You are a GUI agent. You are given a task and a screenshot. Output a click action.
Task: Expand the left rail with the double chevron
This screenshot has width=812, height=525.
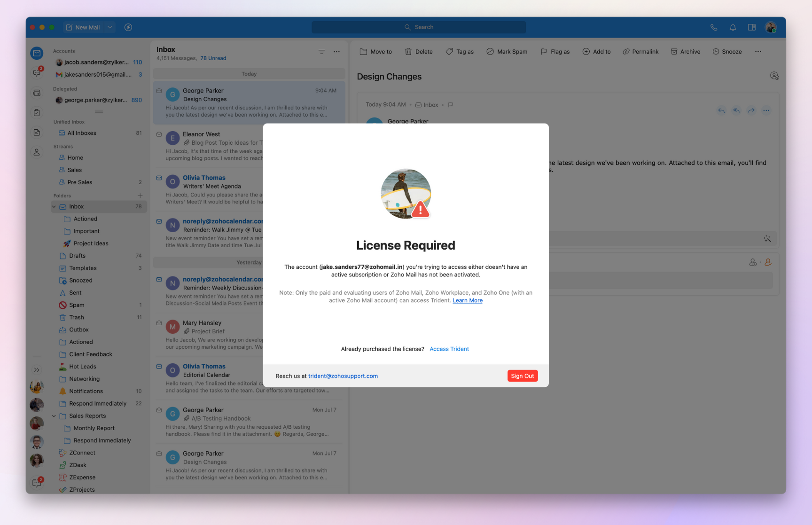click(37, 370)
